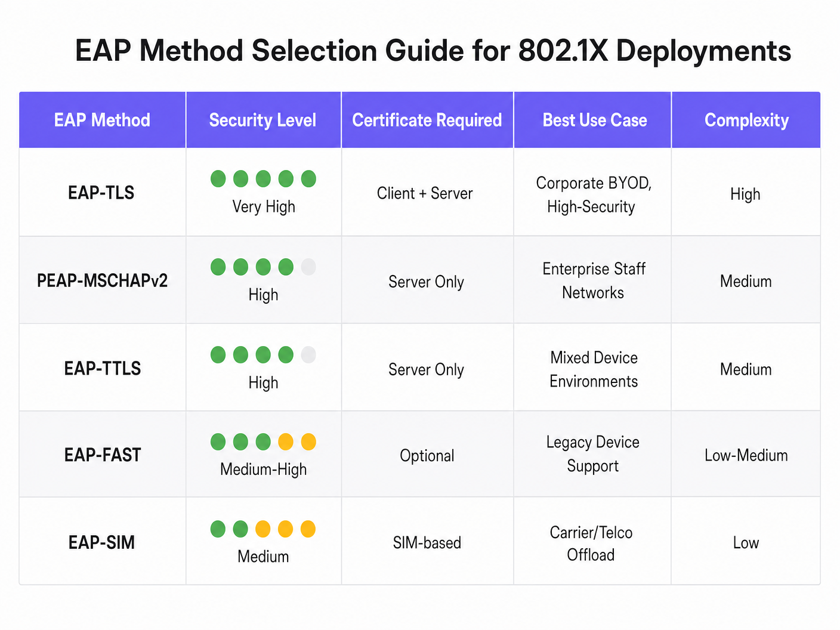
Task: Select the 'EAP-SIM' method cell
Action: pos(101,542)
